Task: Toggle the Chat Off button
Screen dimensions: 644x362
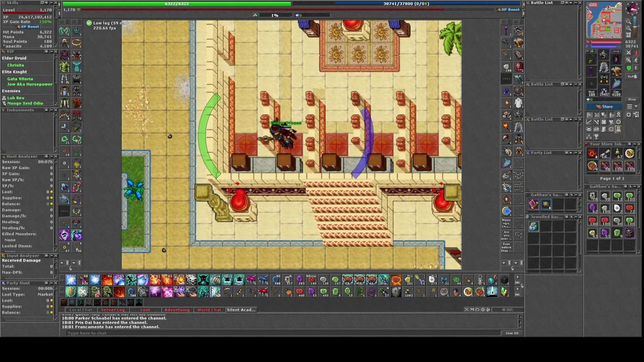Action: click(512, 333)
